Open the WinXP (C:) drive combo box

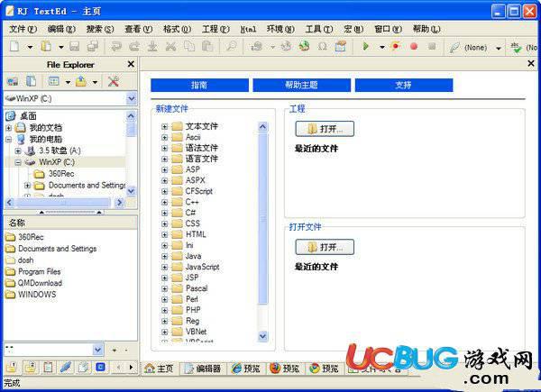tap(70, 98)
